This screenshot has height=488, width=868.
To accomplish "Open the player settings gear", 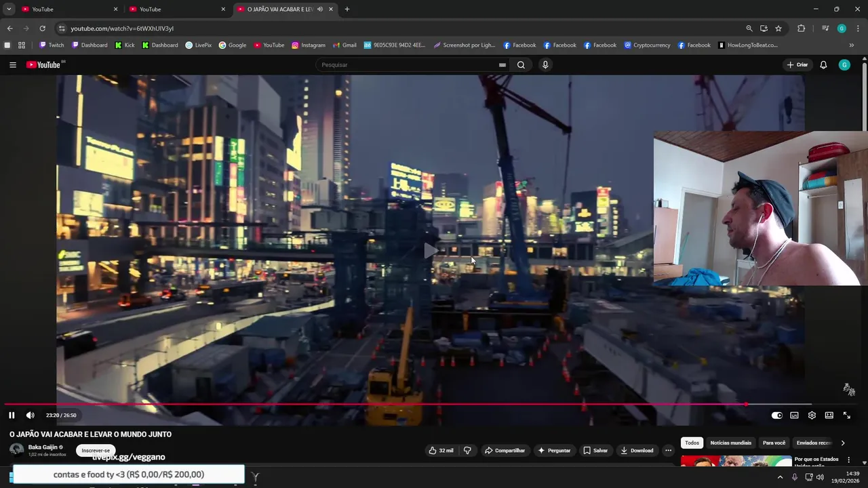I will 812,415.
